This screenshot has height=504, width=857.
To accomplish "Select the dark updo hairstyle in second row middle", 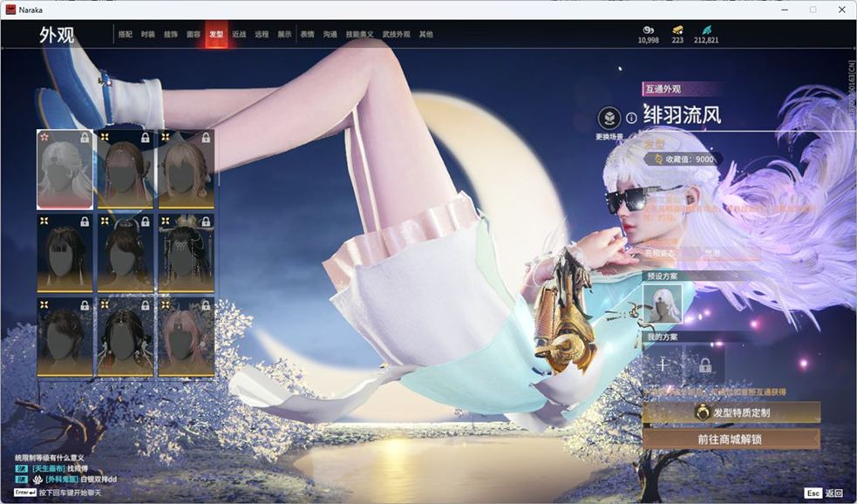I will pyautogui.click(x=126, y=253).
